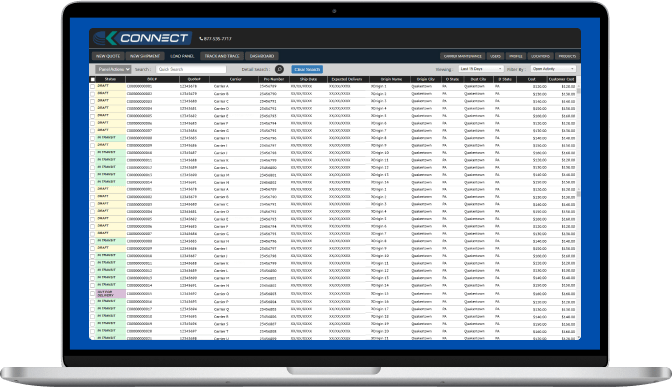Click the 877-535-7717 phone number
672x387 pixels.
point(218,39)
